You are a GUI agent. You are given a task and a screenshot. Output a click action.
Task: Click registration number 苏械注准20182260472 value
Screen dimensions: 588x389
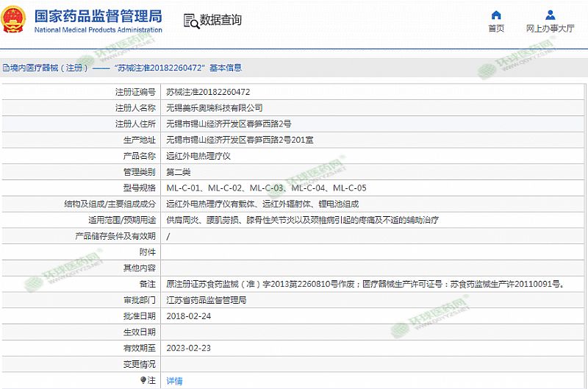click(x=208, y=92)
